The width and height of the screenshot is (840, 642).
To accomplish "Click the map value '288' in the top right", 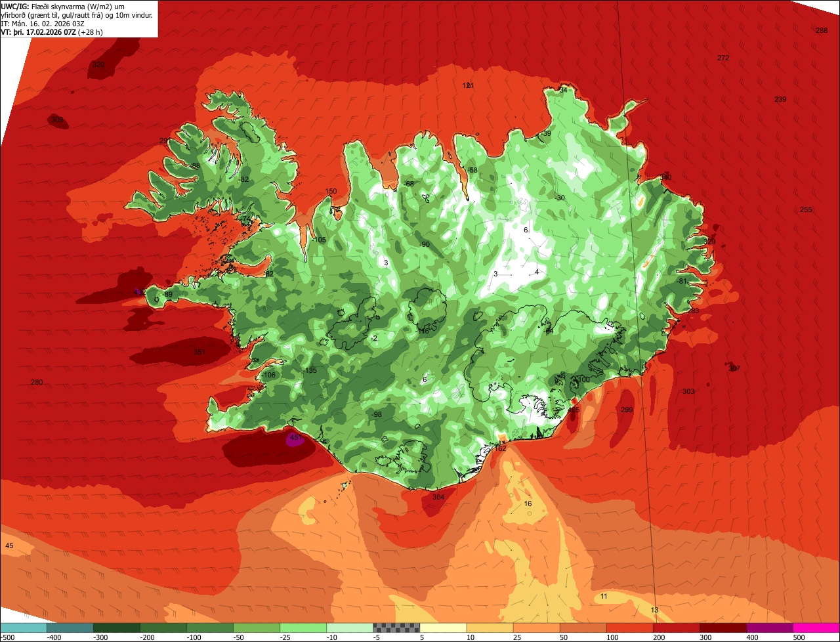I will (x=822, y=30).
